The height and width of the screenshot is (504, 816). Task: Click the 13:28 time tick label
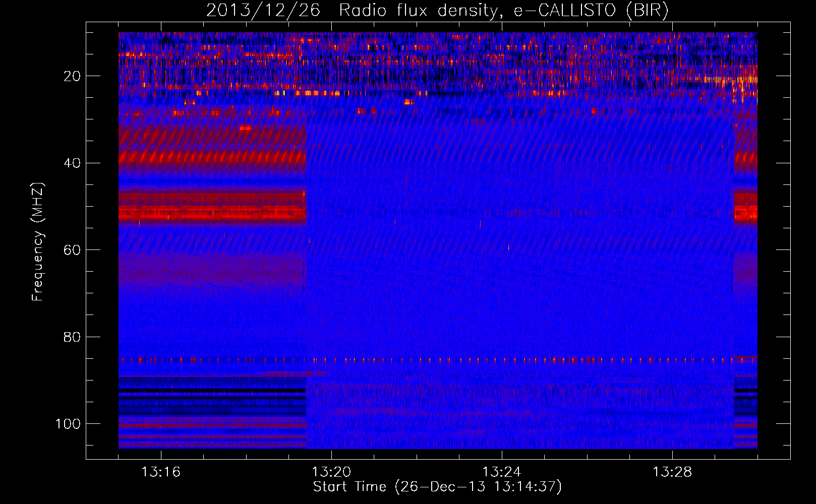pos(672,472)
